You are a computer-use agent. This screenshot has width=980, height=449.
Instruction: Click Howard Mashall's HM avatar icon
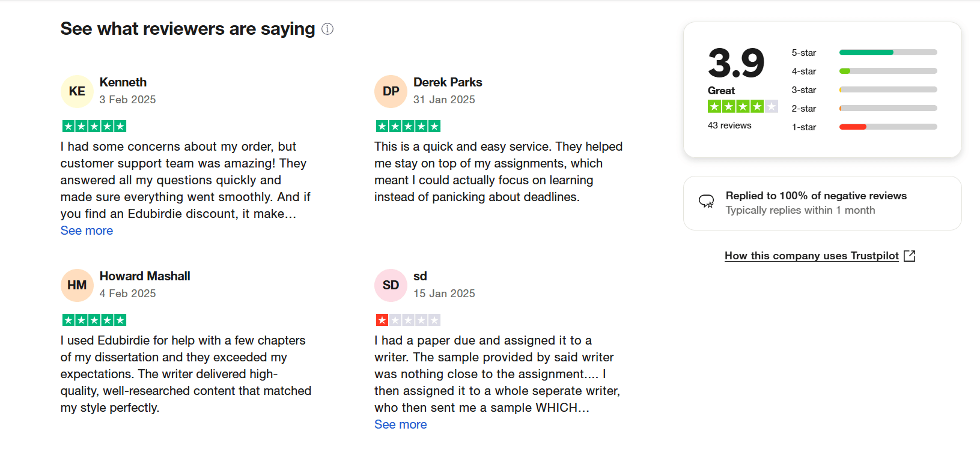pos(77,285)
